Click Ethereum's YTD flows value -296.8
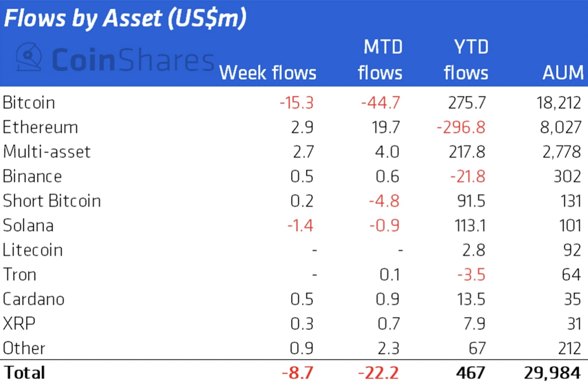Screen dimensions: 588x389 (x=461, y=127)
